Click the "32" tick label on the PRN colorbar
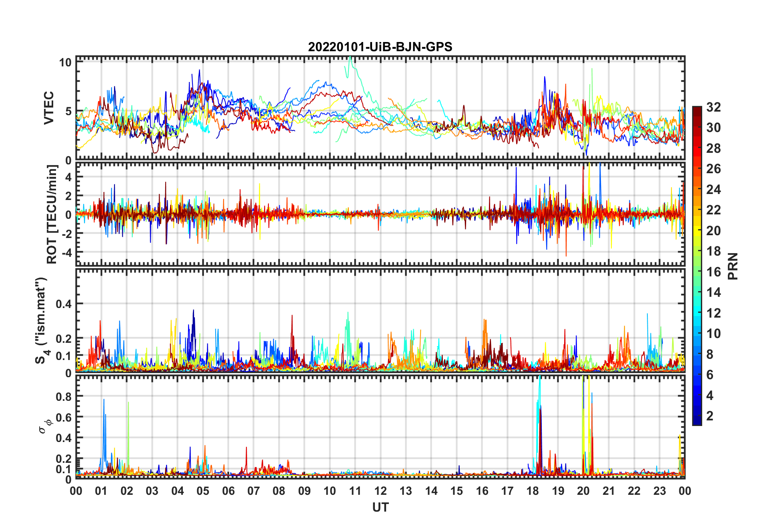This screenshot has height=532, width=761. (713, 107)
